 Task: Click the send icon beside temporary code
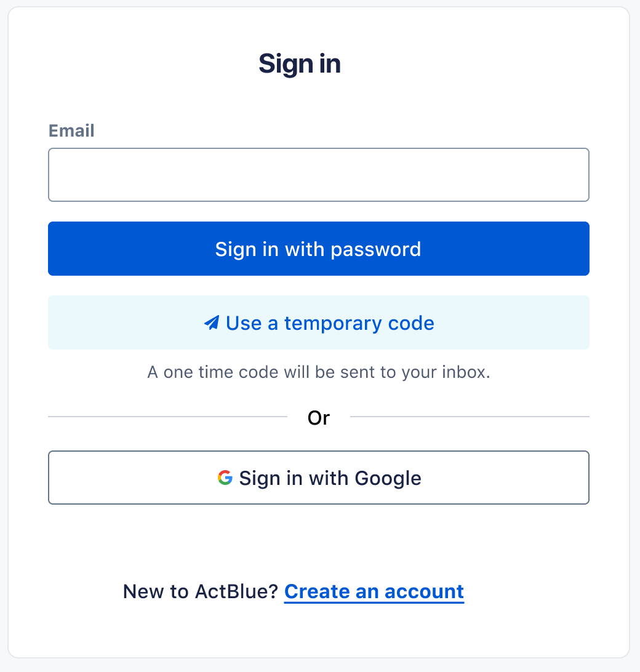[x=212, y=323]
